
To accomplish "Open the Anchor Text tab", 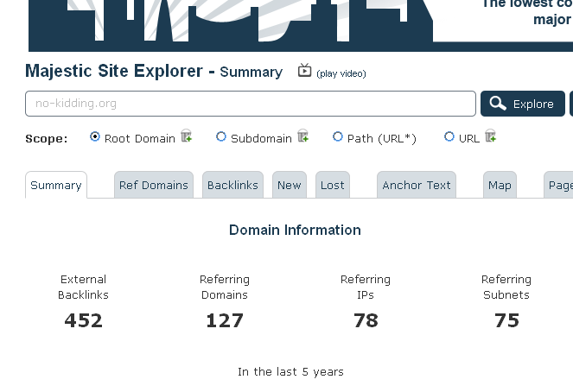I will (417, 185).
